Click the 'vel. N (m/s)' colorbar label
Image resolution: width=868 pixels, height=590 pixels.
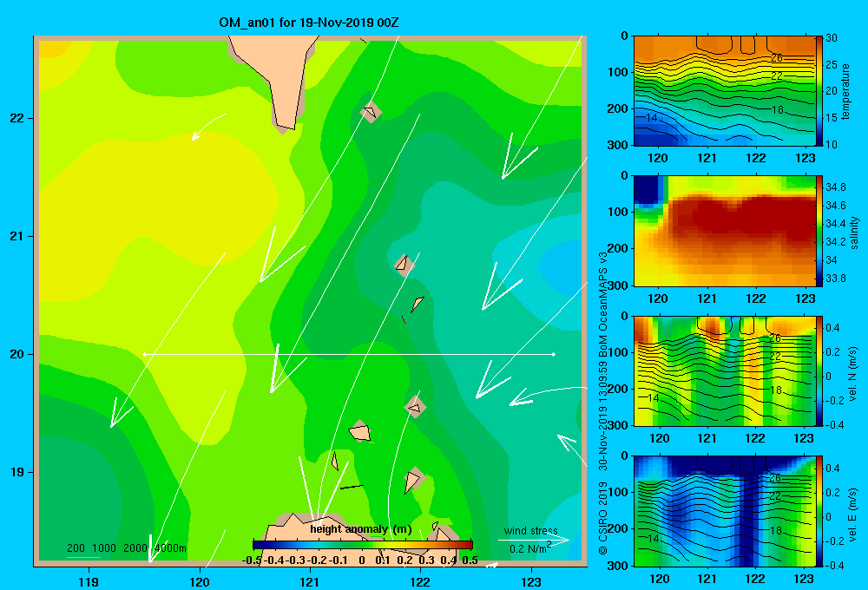click(852, 374)
